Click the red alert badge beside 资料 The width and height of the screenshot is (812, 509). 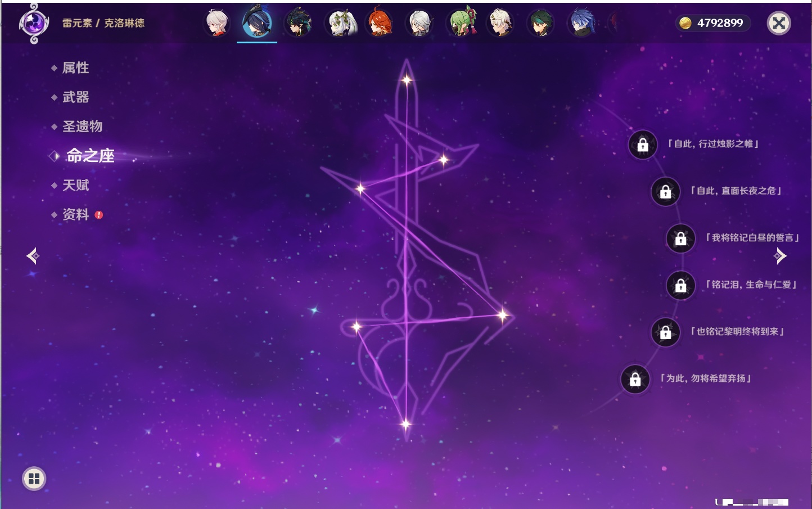99,215
